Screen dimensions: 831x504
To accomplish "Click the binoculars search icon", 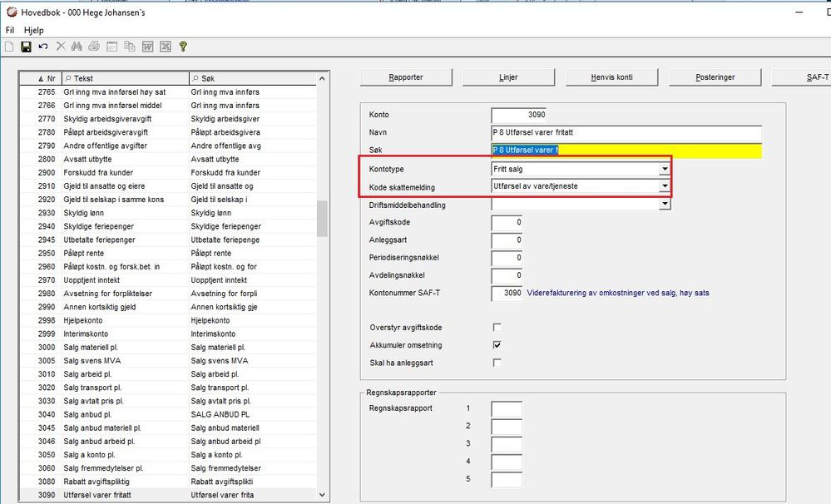I will [x=77, y=47].
